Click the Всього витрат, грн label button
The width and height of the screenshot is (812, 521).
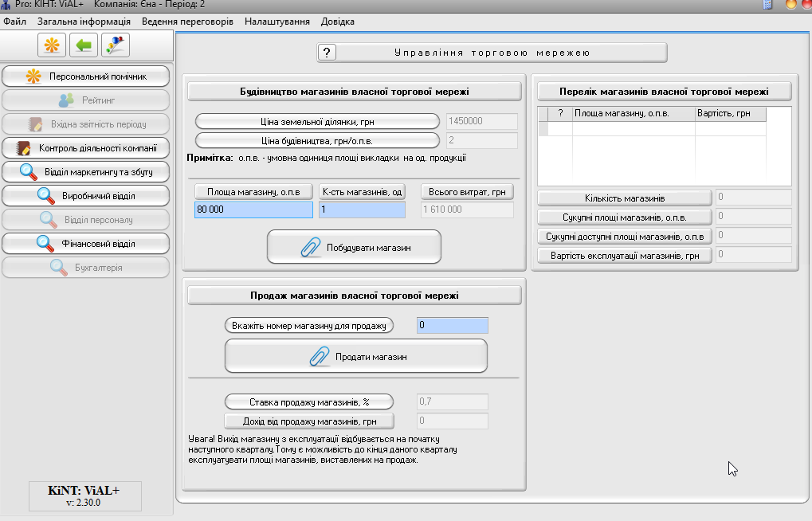467,192
